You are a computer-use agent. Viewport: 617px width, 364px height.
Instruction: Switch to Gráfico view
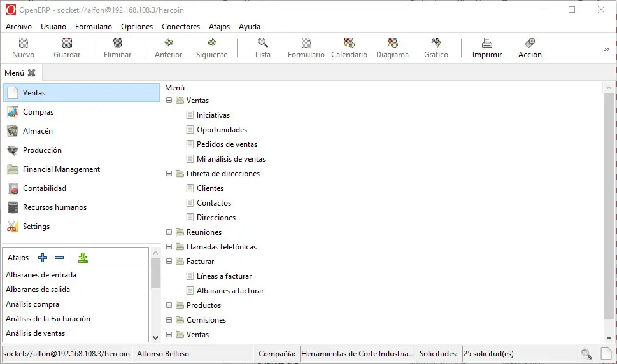pos(436,43)
